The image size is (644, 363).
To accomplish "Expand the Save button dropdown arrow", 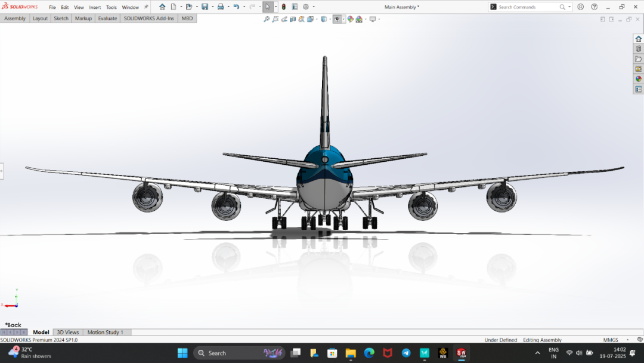I will click(x=212, y=7).
